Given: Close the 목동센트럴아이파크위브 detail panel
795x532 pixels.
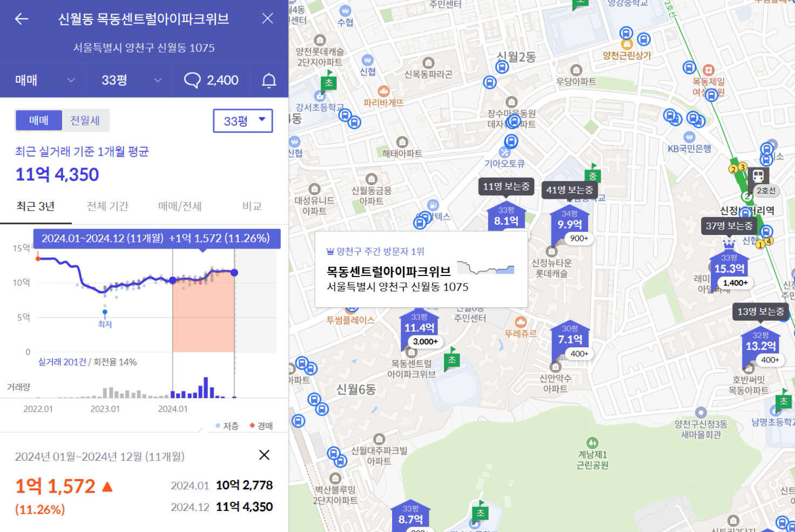Looking at the screenshot, I should point(267,18).
